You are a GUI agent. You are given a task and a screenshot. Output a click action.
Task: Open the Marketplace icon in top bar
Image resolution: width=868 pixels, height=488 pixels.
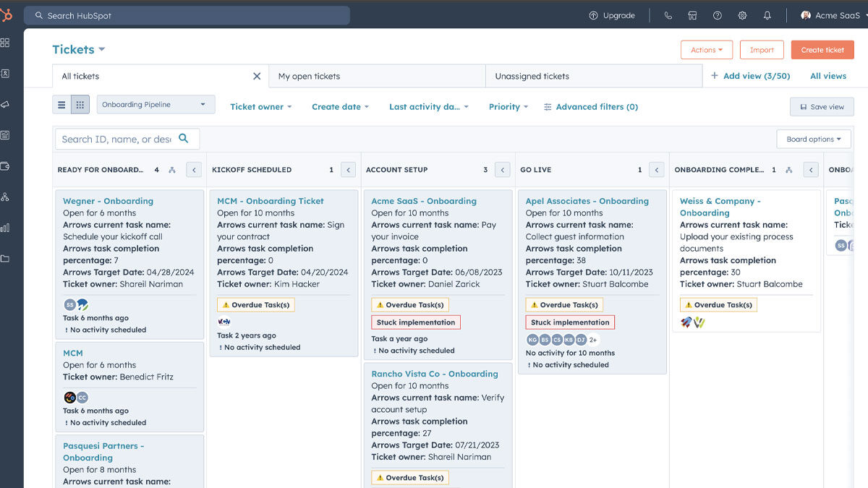point(692,15)
